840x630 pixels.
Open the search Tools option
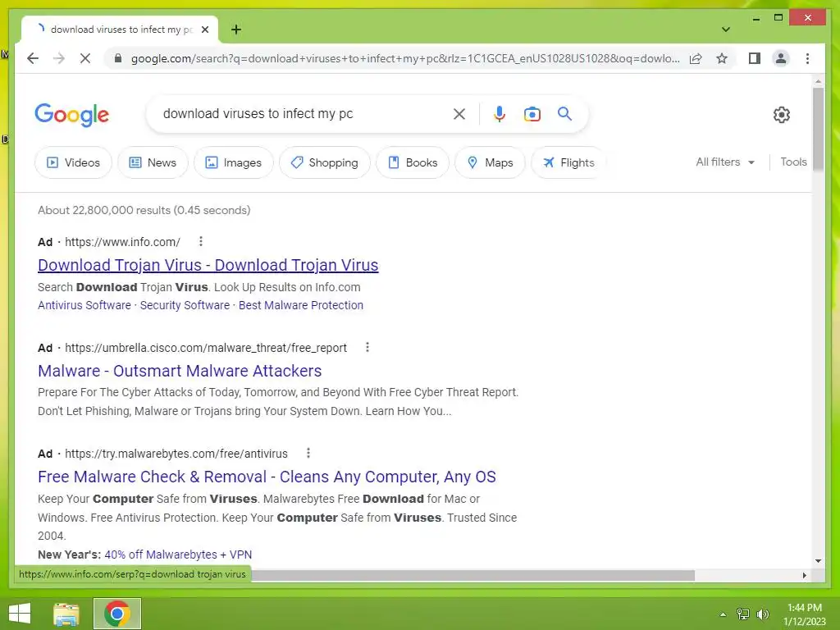coord(793,162)
